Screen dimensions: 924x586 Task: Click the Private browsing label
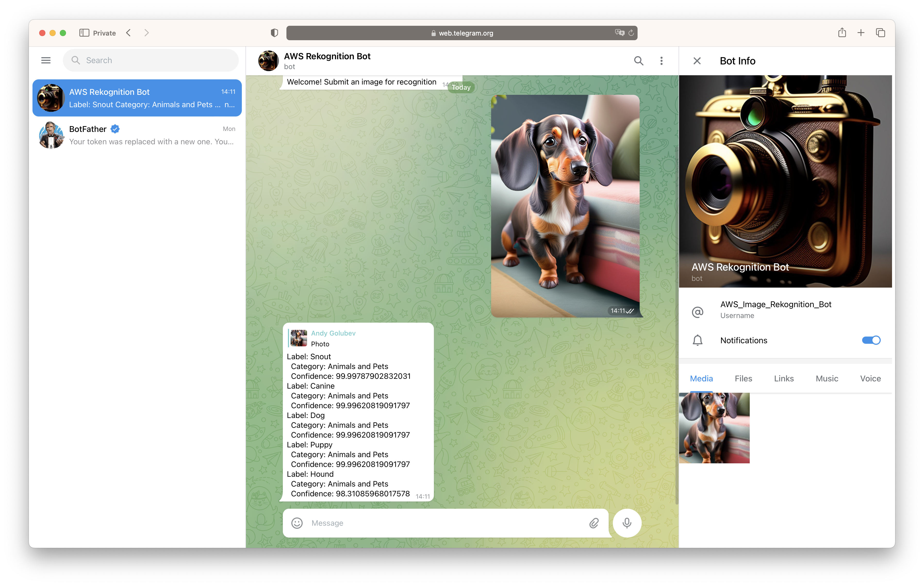(x=104, y=33)
